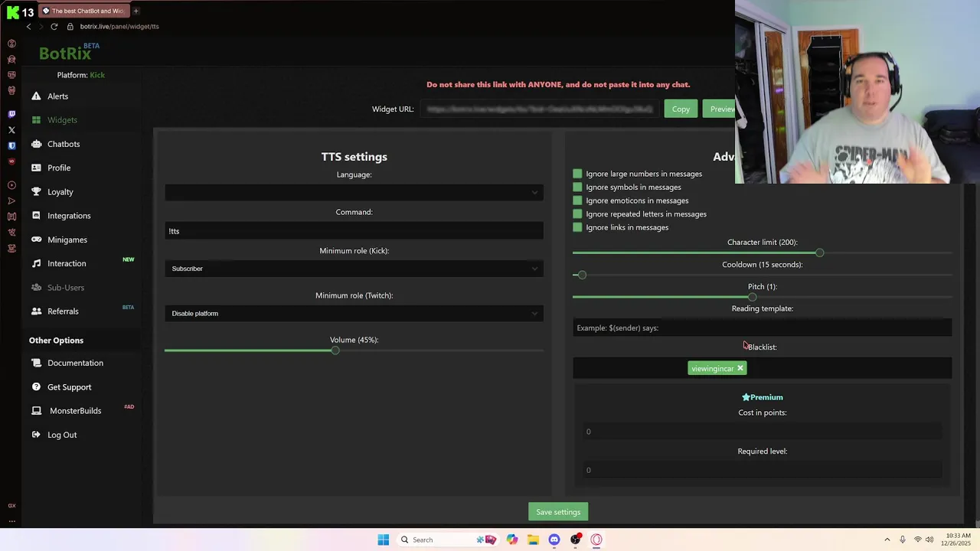Toggle Ignore symbols in messages
The height and width of the screenshot is (551, 980).
click(577, 187)
